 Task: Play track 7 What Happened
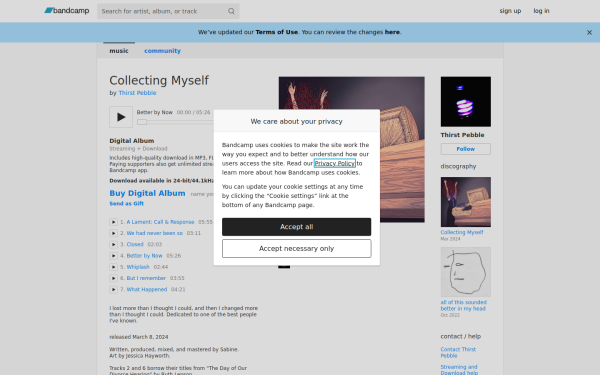[113, 289]
